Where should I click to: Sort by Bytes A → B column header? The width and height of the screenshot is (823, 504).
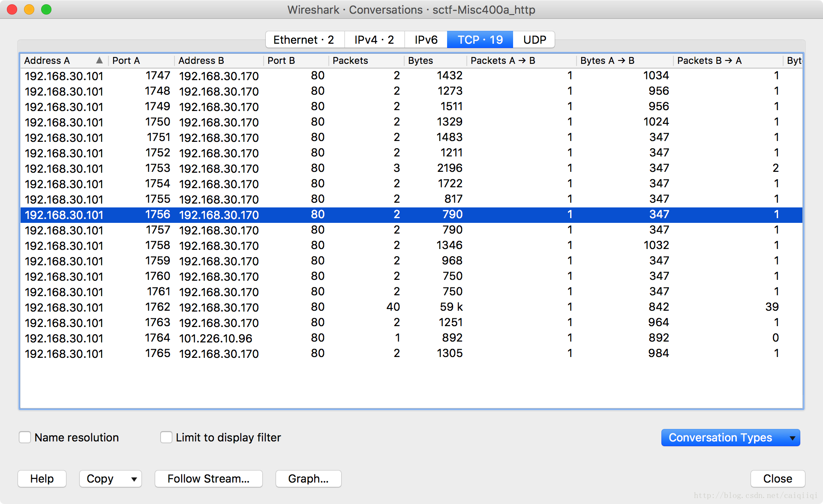625,60
